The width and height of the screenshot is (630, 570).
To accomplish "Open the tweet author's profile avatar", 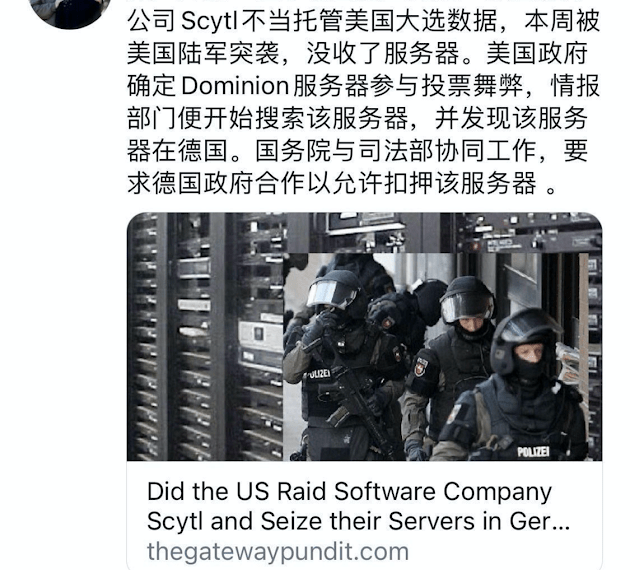I will 70,10.
